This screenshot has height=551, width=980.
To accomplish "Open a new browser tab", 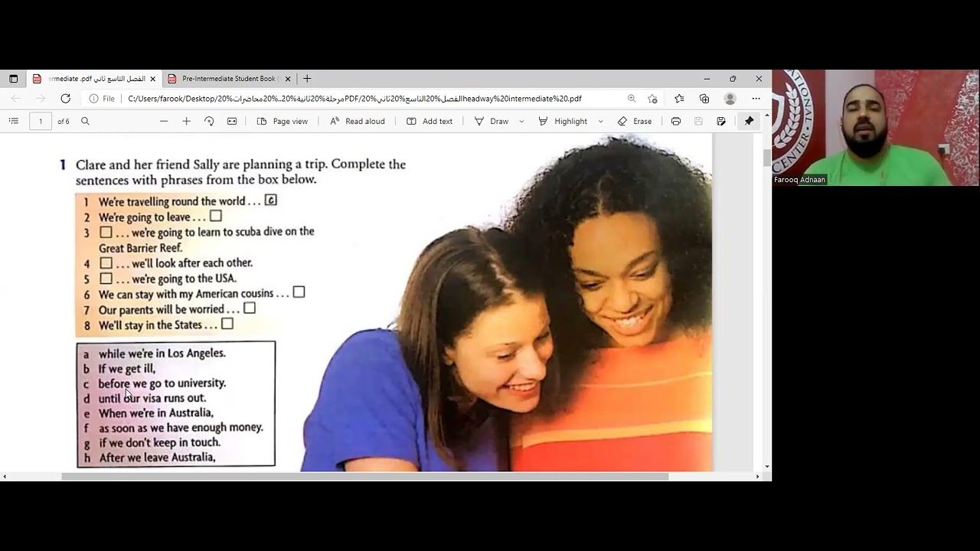I will click(307, 79).
